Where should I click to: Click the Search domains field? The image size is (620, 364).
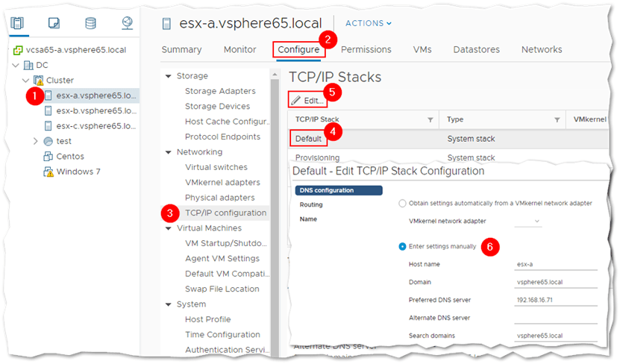pyautogui.click(x=556, y=336)
